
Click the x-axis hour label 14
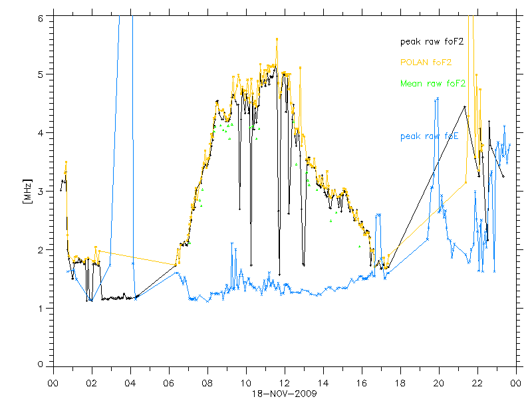point(323,384)
